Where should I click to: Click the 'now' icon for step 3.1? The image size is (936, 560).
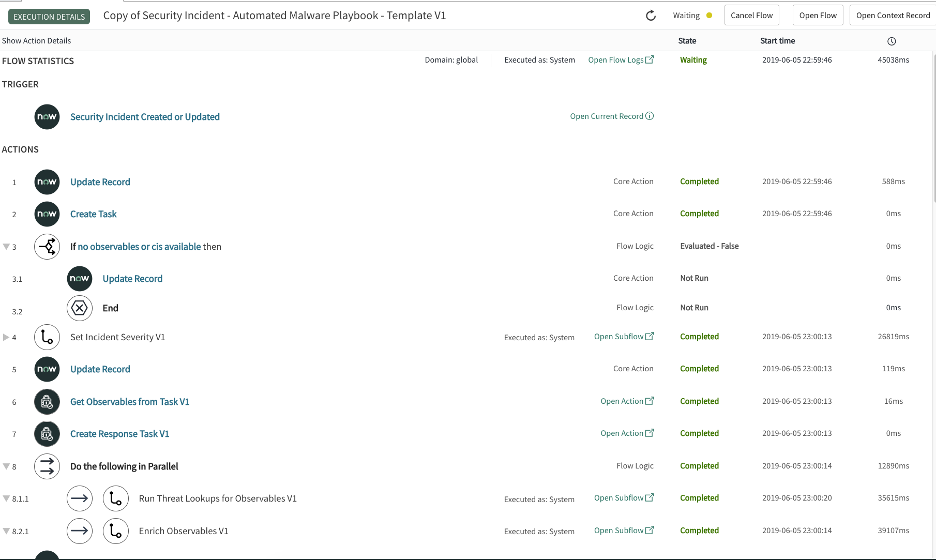[x=80, y=279]
